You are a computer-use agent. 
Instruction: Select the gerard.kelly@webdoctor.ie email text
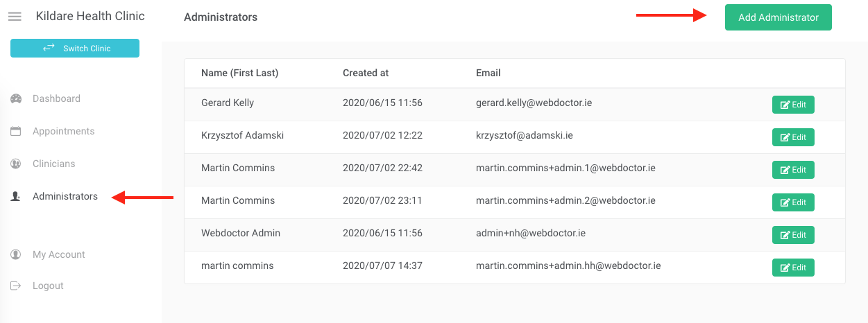click(534, 103)
